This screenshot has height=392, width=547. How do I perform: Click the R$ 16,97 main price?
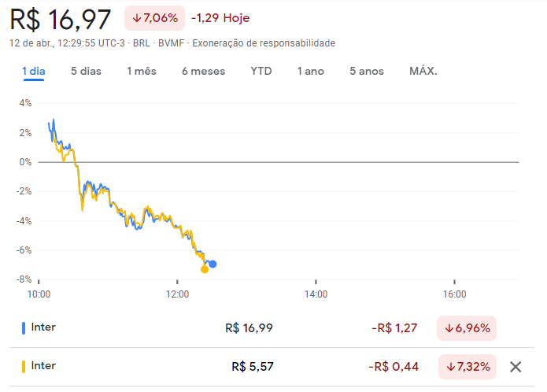[x=61, y=18]
